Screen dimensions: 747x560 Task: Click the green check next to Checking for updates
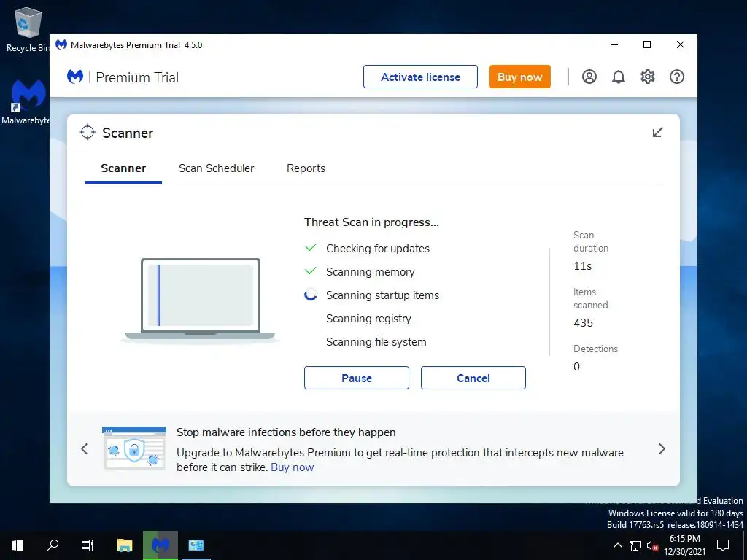click(310, 248)
